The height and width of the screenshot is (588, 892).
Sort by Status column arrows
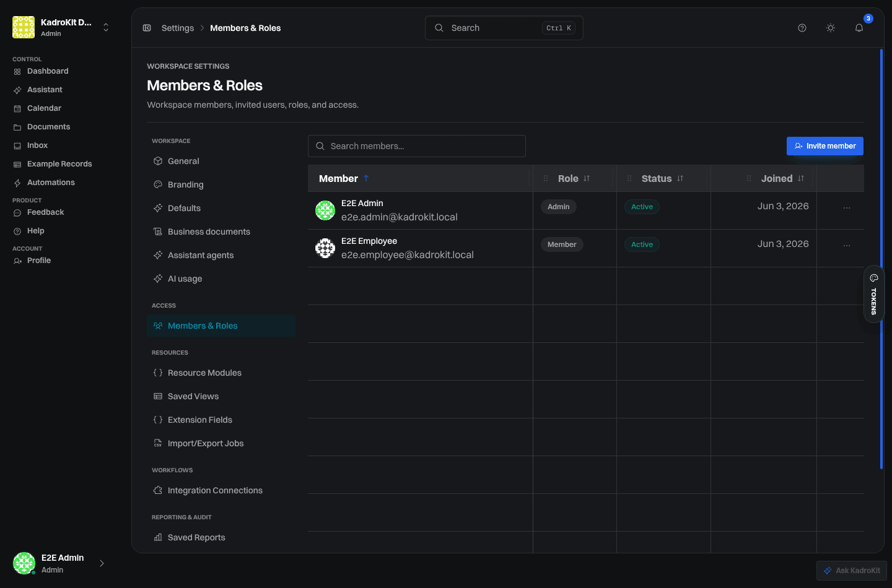tap(680, 178)
